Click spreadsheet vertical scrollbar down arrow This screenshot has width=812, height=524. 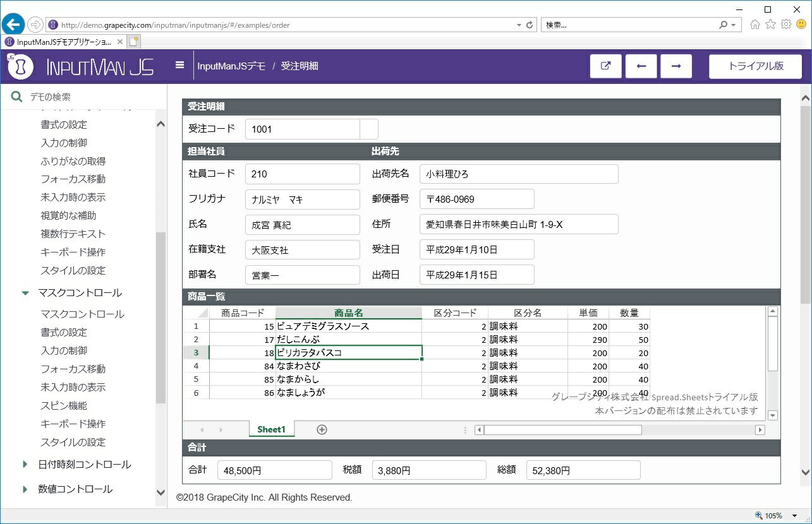[x=773, y=415]
